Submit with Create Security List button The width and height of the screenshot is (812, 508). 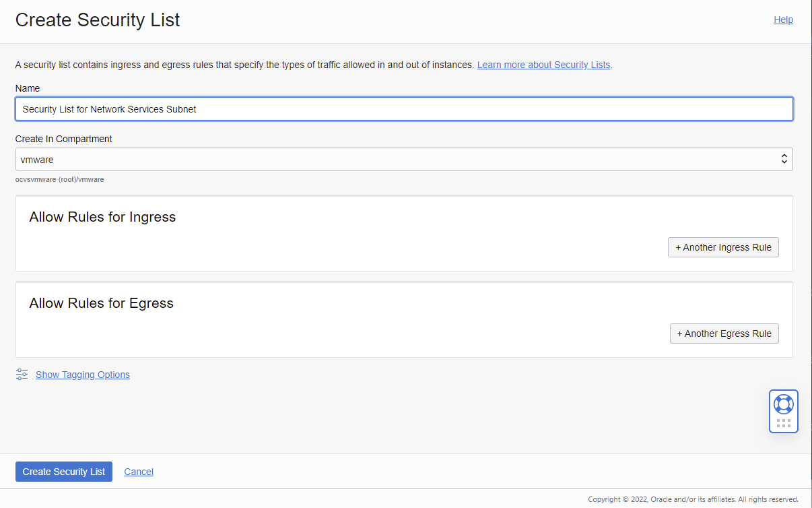(x=64, y=472)
